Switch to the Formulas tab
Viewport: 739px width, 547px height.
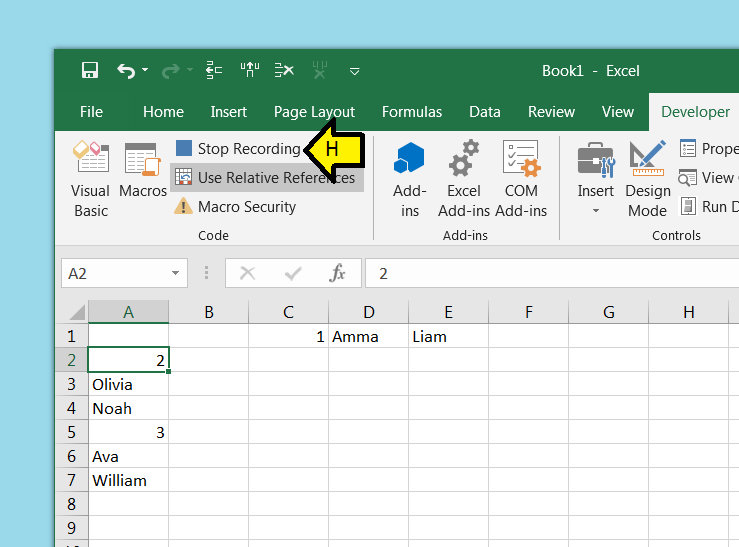click(x=412, y=112)
